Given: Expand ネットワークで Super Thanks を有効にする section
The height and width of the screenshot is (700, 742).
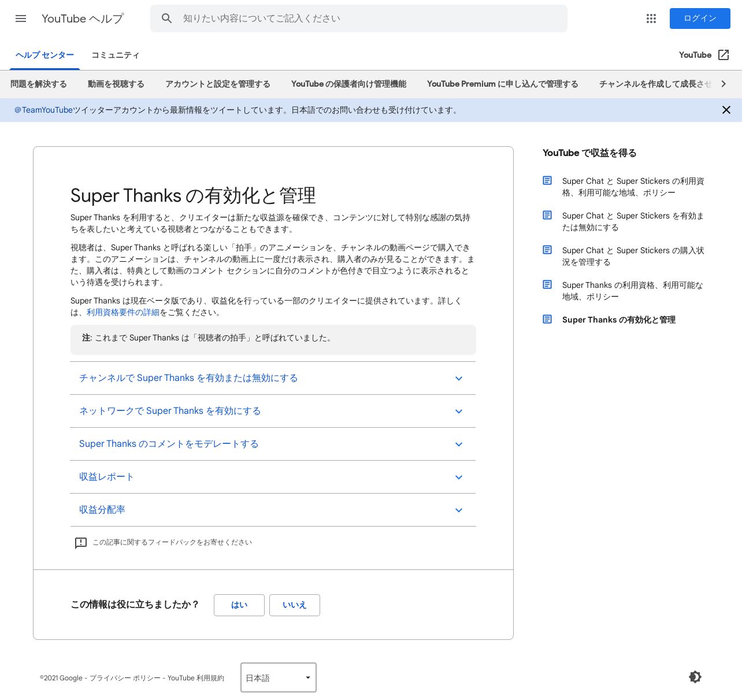Looking at the screenshot, I should pyautogui.click(x=273, y=411).
